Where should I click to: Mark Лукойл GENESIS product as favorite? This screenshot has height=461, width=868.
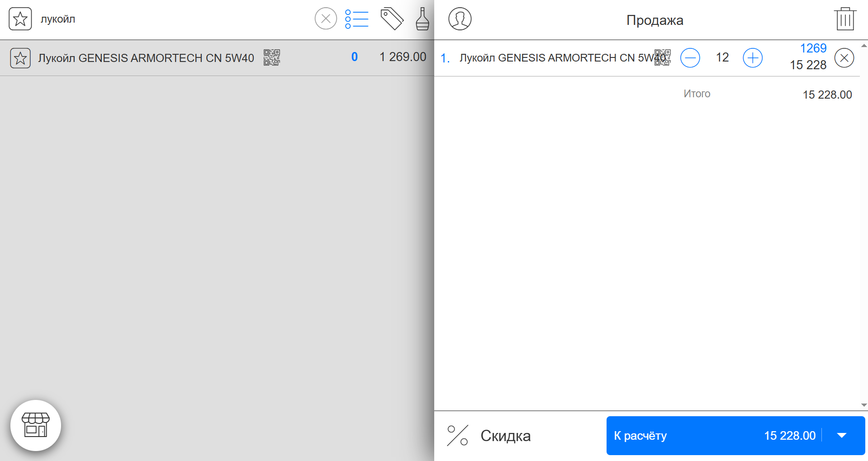[x=20, y=58]
